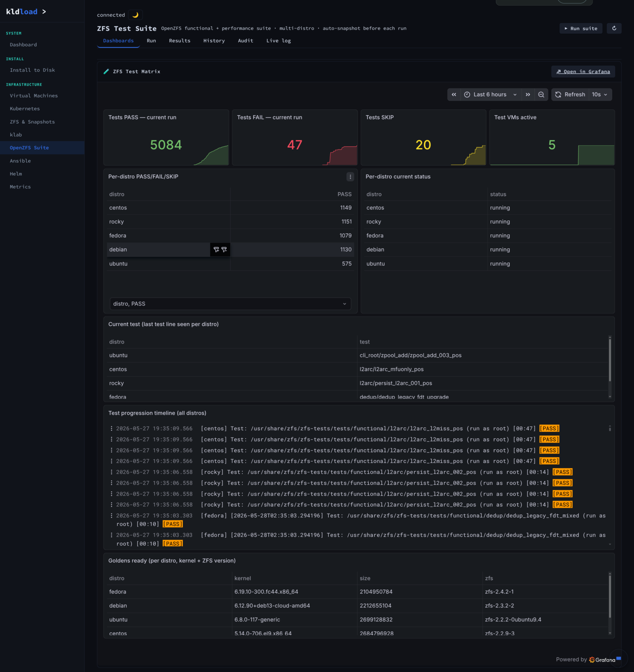Click the Refresh dashboard button
Viewport: 634px width, 672px height.
pos(570,94)
